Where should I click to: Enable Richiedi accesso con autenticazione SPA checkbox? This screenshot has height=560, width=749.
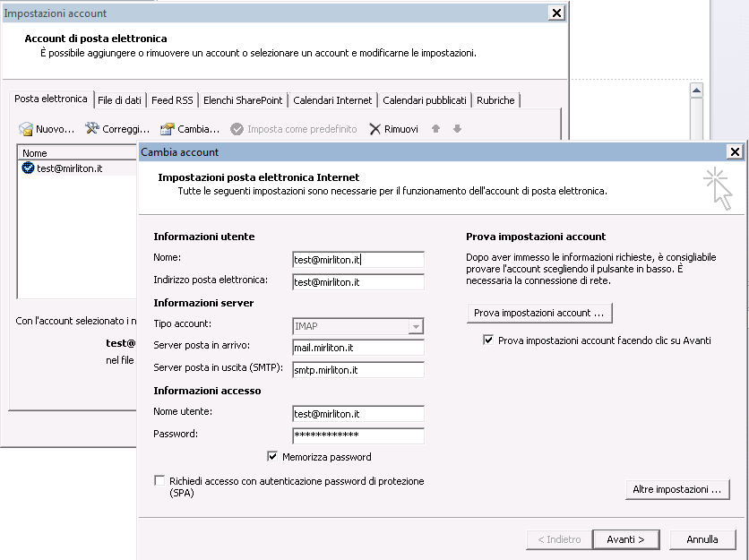tap(159, 480)
